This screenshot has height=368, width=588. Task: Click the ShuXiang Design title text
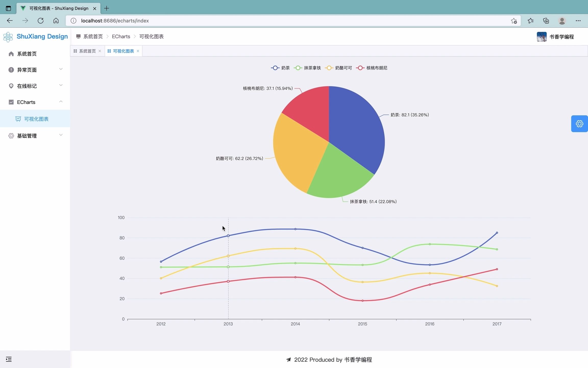(42, 37)
